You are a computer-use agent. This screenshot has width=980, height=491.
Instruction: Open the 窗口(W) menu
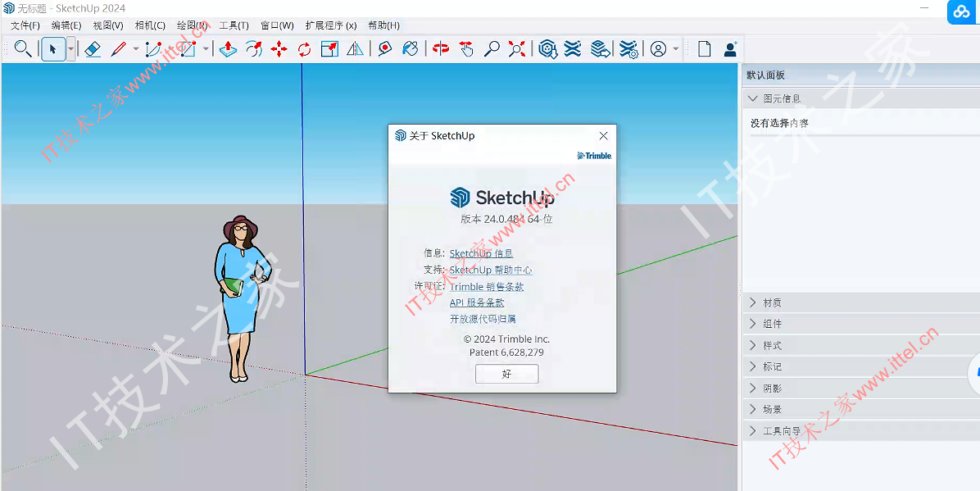[277, 25]
